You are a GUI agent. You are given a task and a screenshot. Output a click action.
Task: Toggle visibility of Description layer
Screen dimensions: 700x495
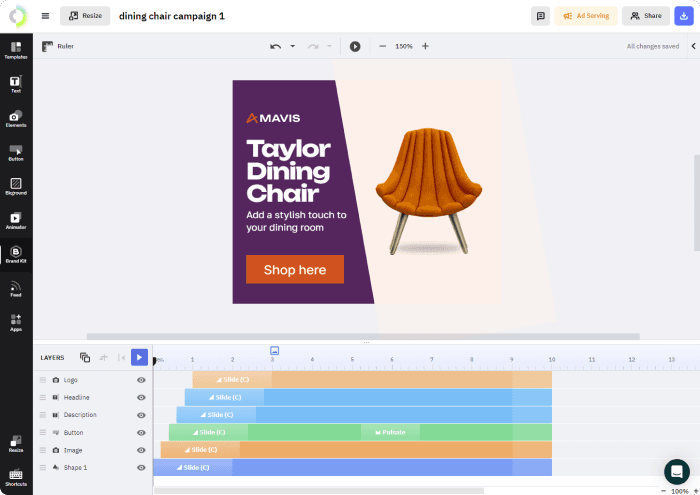tap(141, 415)
